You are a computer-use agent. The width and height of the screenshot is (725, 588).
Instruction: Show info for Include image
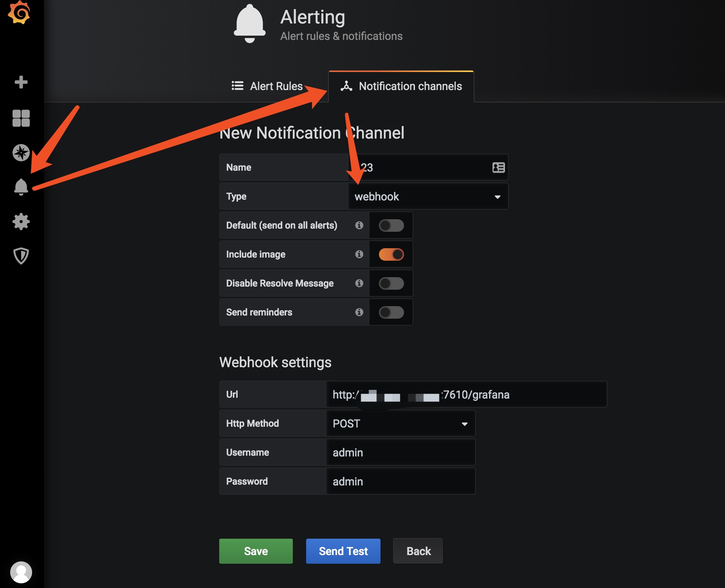359,254
